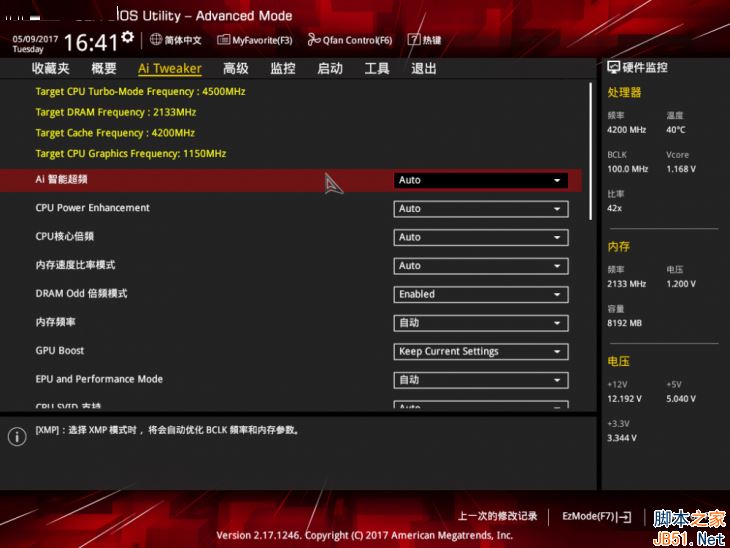
Task: Click the 硬件监控 panel title
Action: 645,68
